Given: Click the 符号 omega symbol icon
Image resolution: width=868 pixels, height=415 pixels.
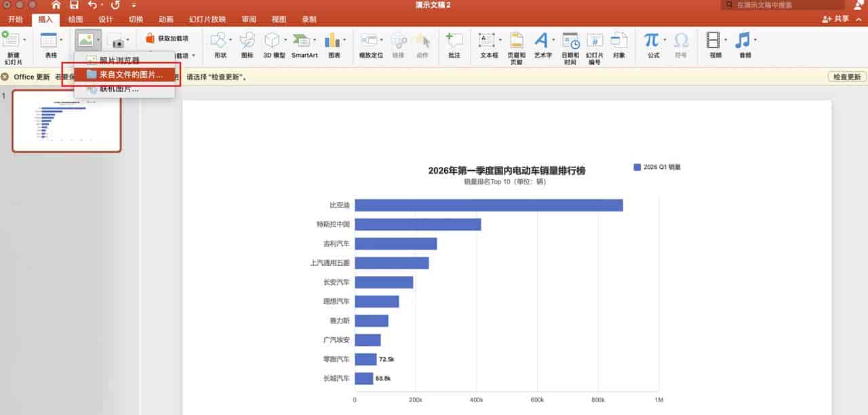Looking at the screenshot, I should [681, 40].
